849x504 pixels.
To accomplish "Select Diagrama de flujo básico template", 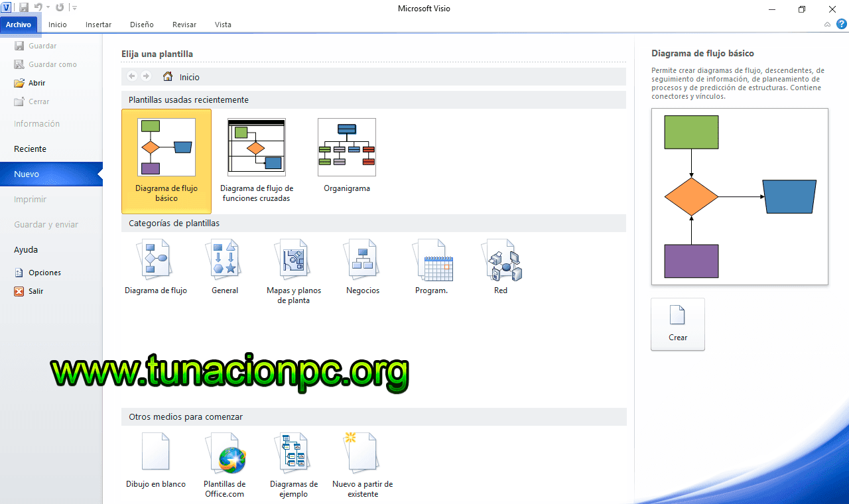I will [166, 161].
